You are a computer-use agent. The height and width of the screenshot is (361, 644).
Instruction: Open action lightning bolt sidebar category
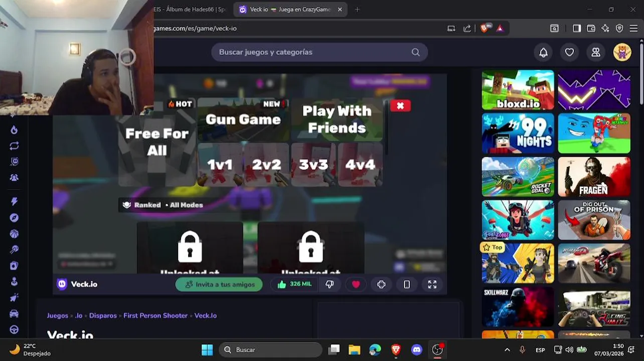tap(14, 202)
